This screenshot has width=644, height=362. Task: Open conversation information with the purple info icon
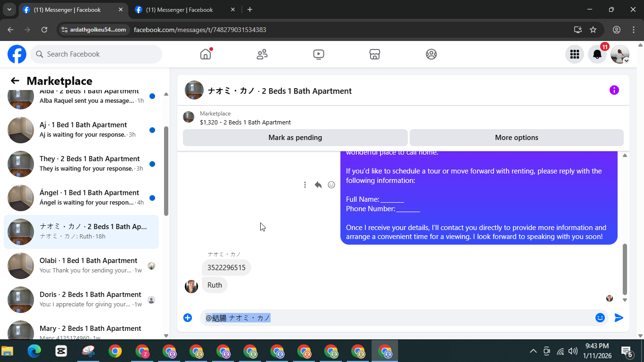coord(614,90)
